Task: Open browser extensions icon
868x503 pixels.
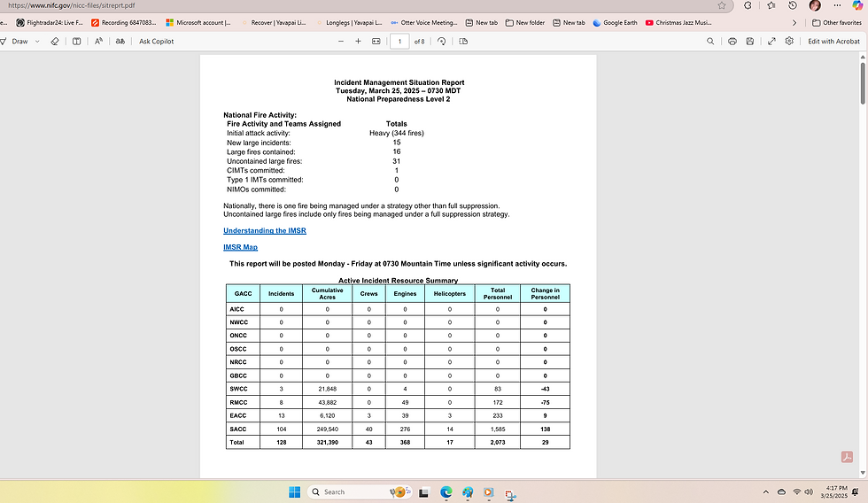Action: point(748,5)
